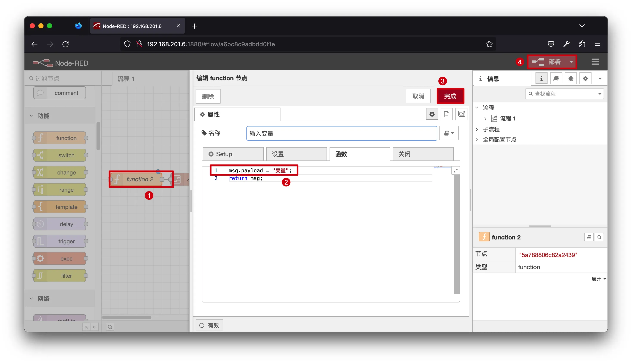Toggle the 有效 enabled state button

(x=209, y=325)
